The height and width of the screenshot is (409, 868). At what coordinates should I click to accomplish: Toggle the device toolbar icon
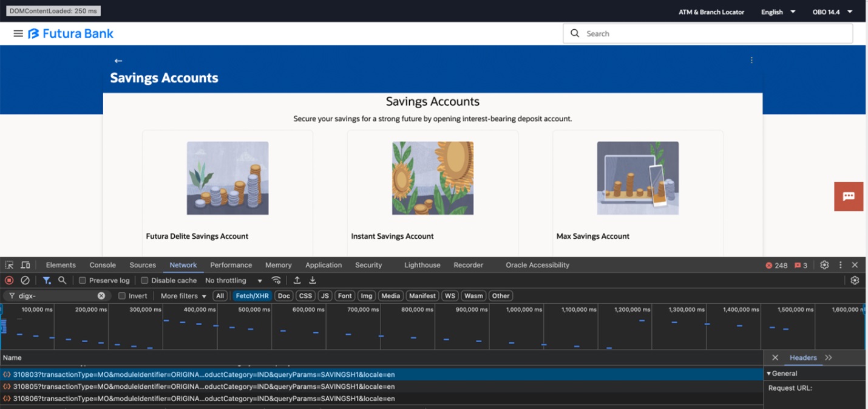[x=25, y=266]
